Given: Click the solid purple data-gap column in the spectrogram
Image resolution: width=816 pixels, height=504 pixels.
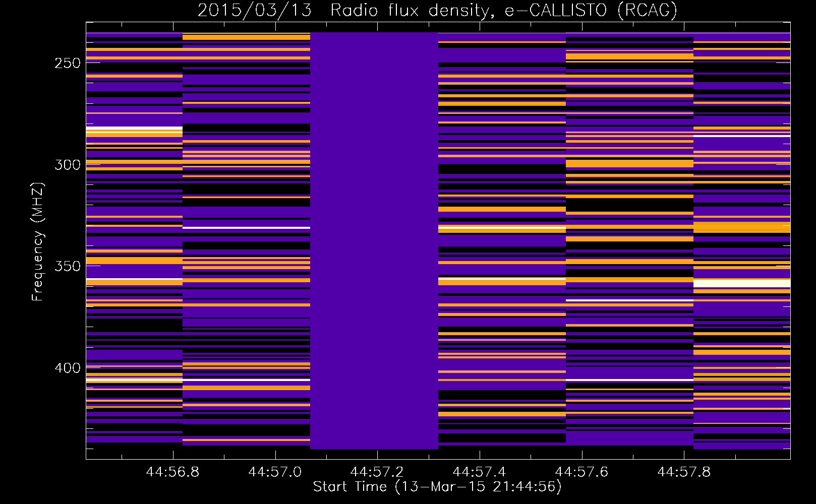Looking at the screenshot, I should pyautogui.click(x=374, y=240).
